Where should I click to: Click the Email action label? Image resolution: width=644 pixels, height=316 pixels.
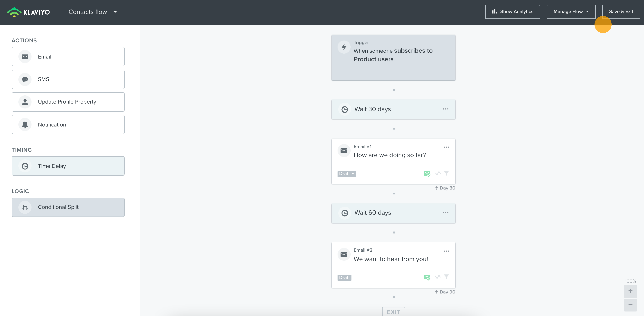(x=45, y=57)
